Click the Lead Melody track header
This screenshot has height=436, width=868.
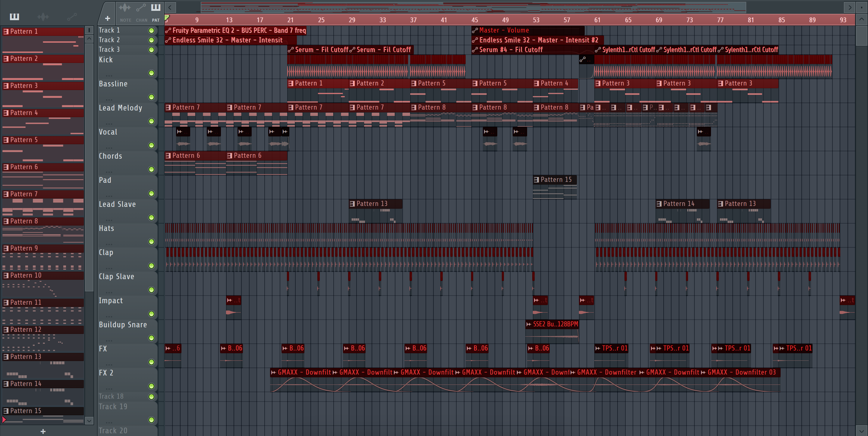tap(127, 115)
